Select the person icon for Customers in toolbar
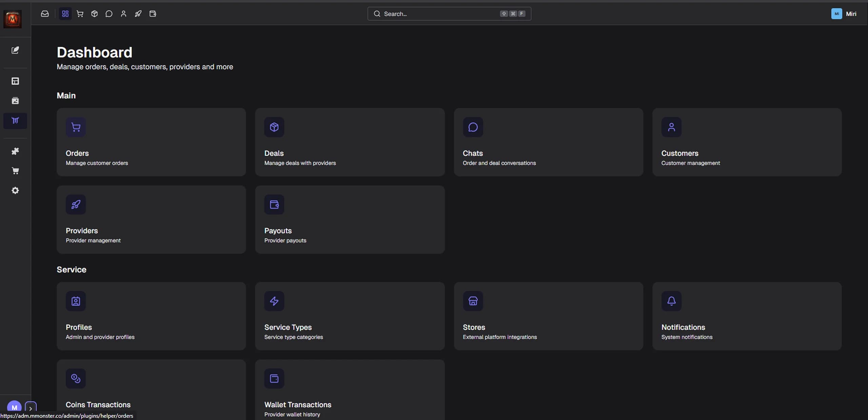868x420 pixels. (x=123, y=14)
